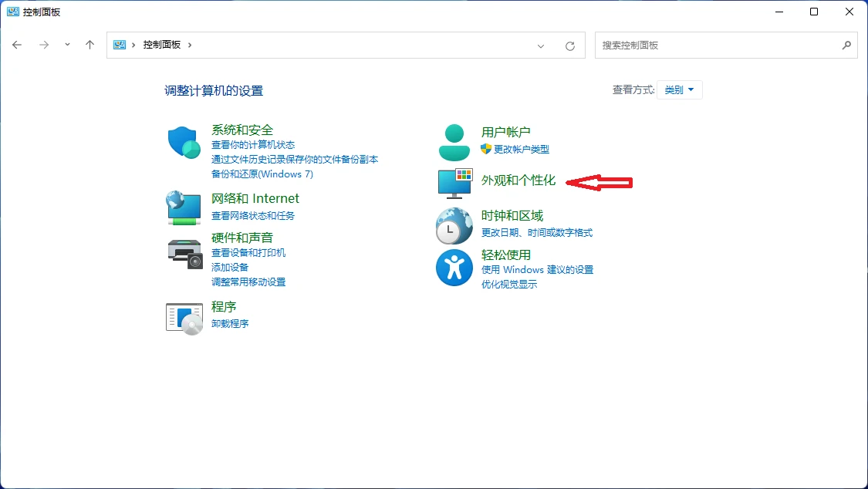Viewport: 868px width, 489px height.
Task: Click the Programs disc icon
Action: point(184,319)
